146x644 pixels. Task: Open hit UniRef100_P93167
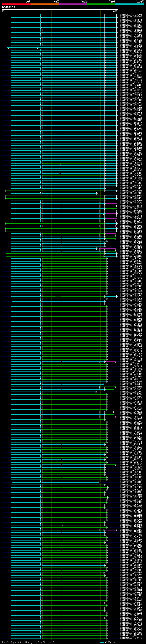(131, 27)
